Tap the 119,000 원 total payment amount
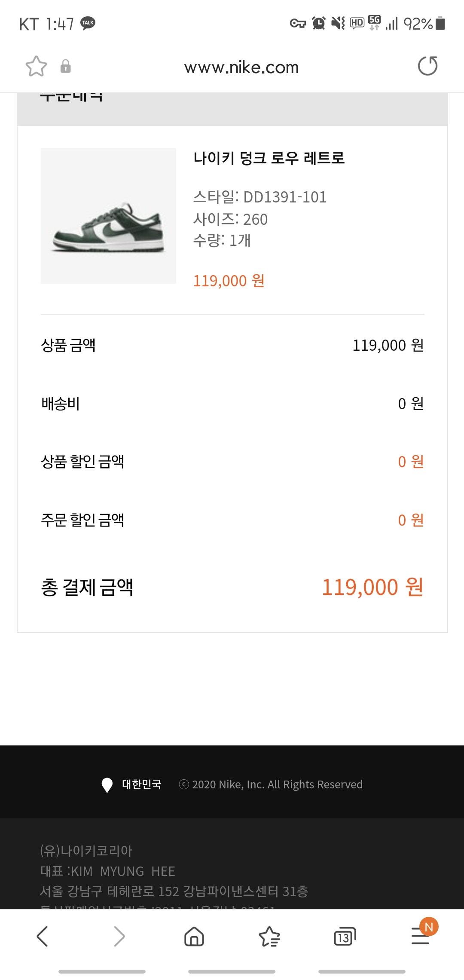 coord(372,587)
